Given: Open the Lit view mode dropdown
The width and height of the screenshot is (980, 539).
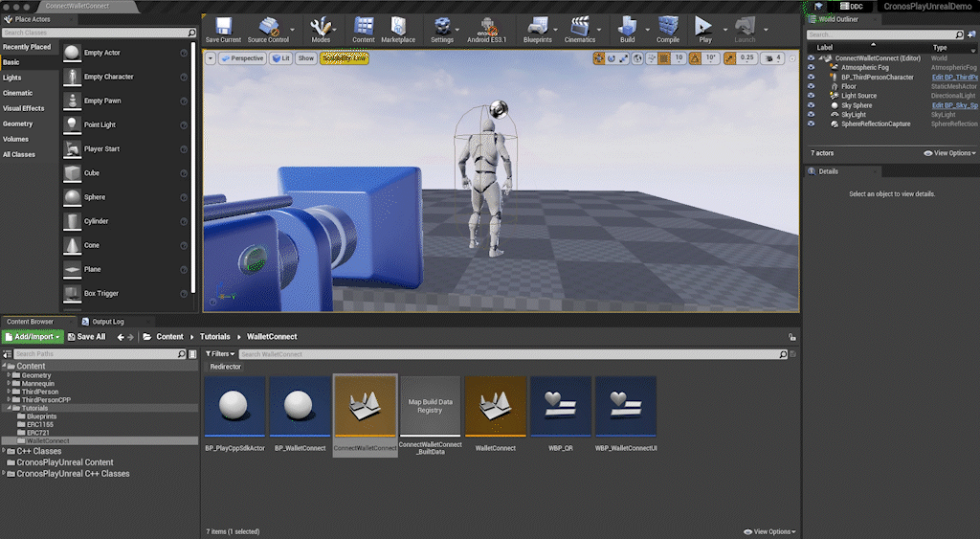Looking at the screenshot, I should (279, 58).
